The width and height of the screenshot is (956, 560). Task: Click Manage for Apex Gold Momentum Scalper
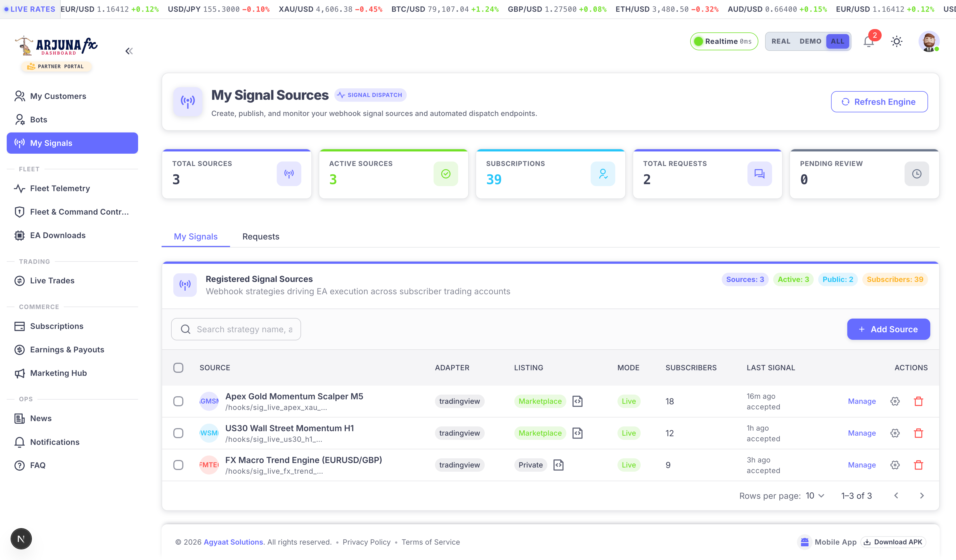tap(862, 401)
